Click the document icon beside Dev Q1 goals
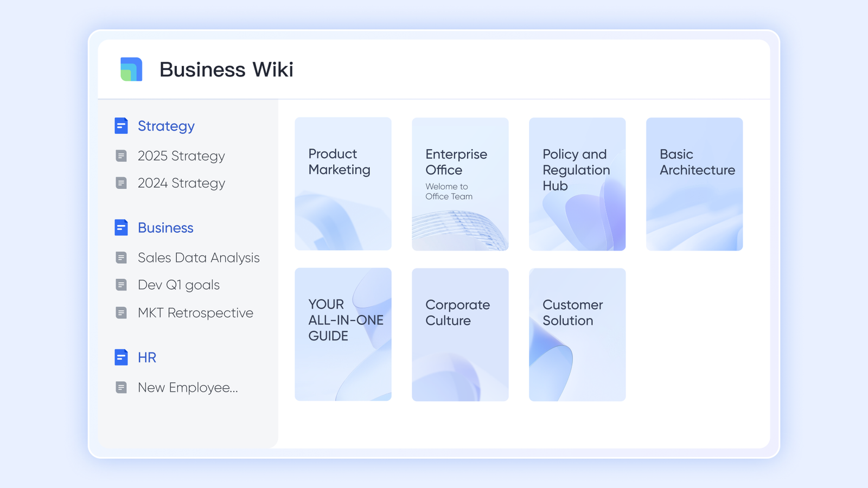This screenshot has height=488, width=868. click(121, 285)
